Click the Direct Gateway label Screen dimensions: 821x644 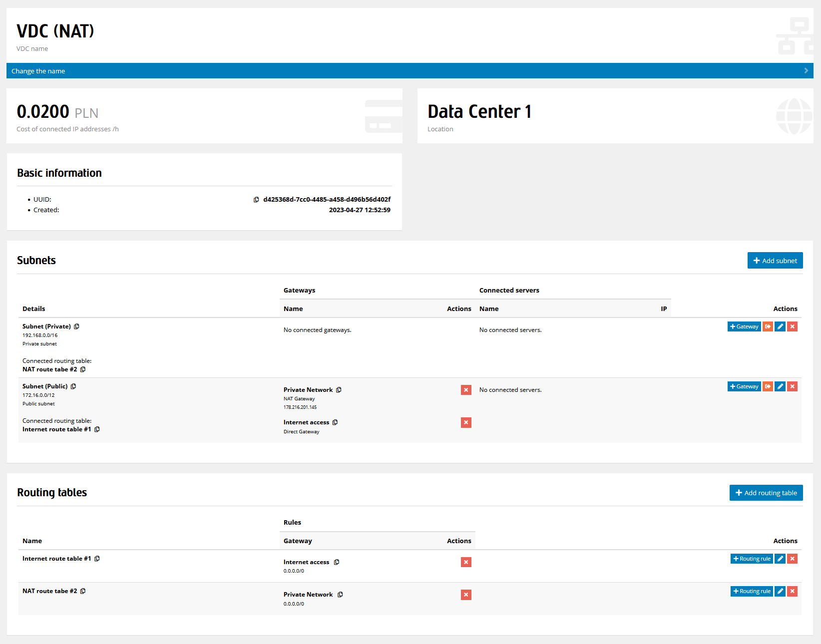(301, 432)
